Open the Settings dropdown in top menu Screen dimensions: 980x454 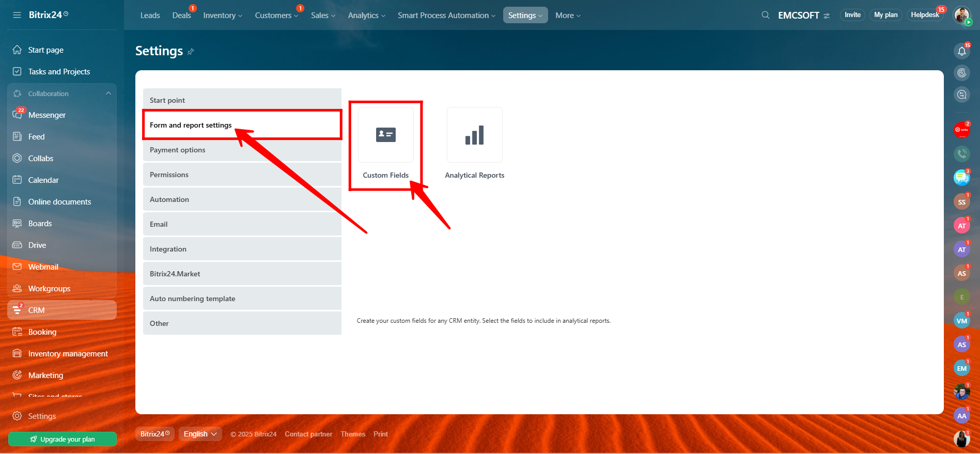click(525, 15)
